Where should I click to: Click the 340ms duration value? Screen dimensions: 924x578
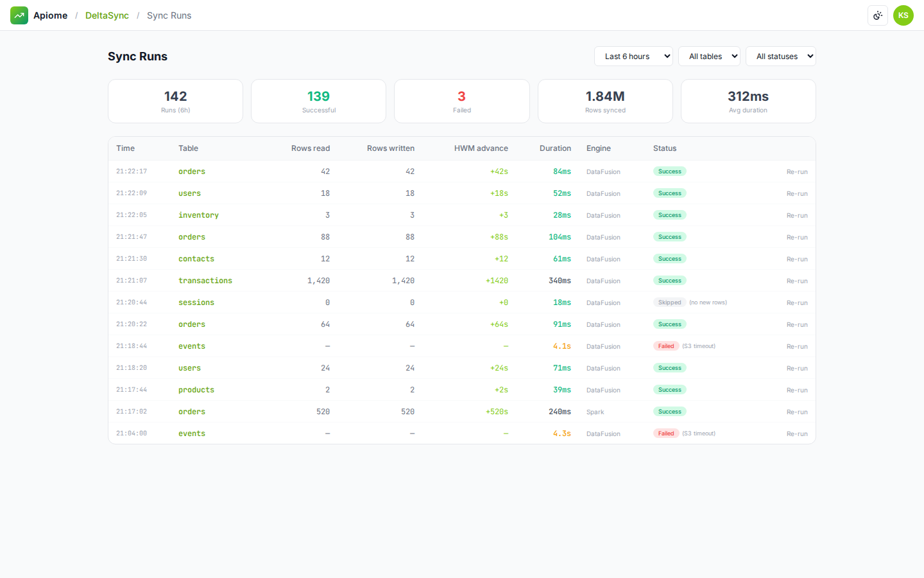tap(560, 281)
